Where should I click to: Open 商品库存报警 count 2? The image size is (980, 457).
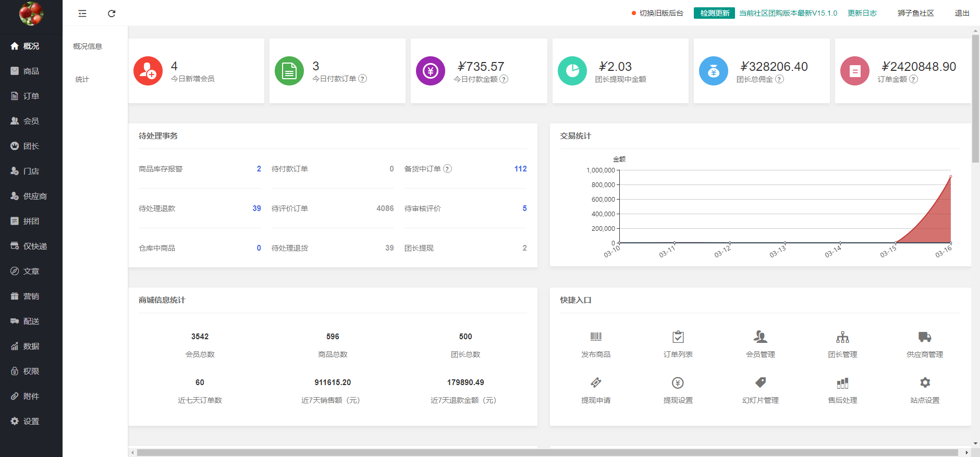click(x=259, y=169)
